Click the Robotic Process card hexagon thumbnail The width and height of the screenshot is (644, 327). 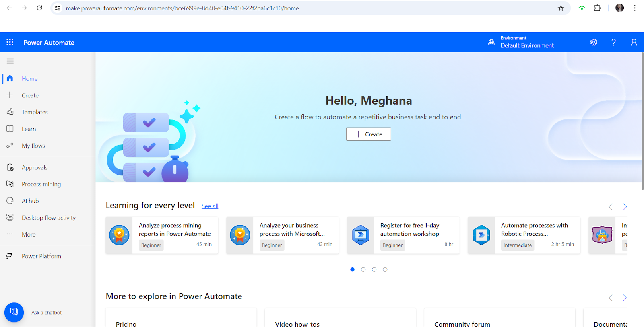[x=481, y=235]
